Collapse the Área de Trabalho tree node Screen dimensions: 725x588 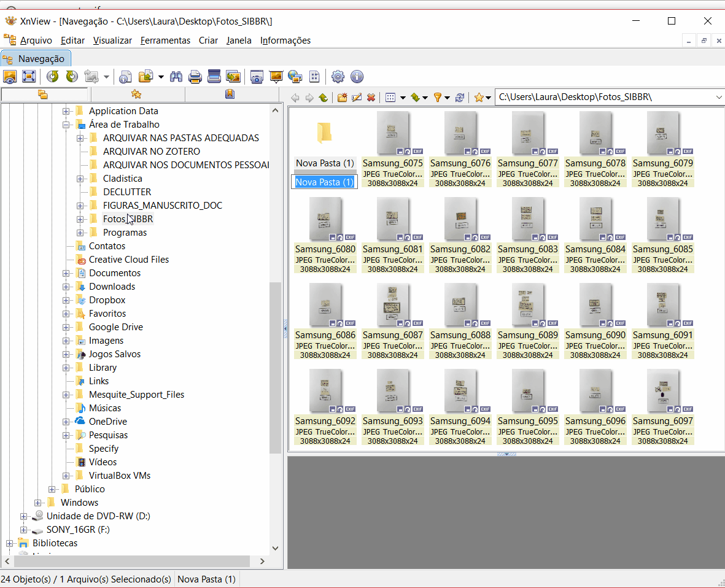[66, 125]
